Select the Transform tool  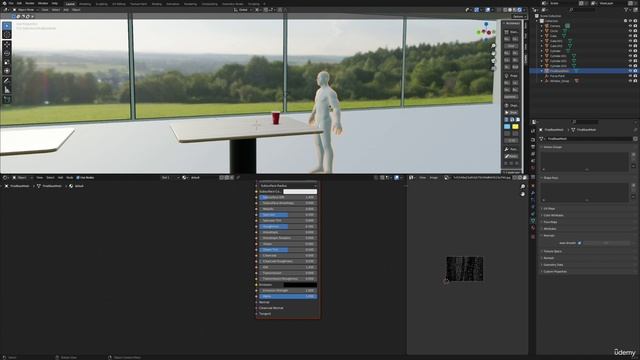tap(7, 71)
